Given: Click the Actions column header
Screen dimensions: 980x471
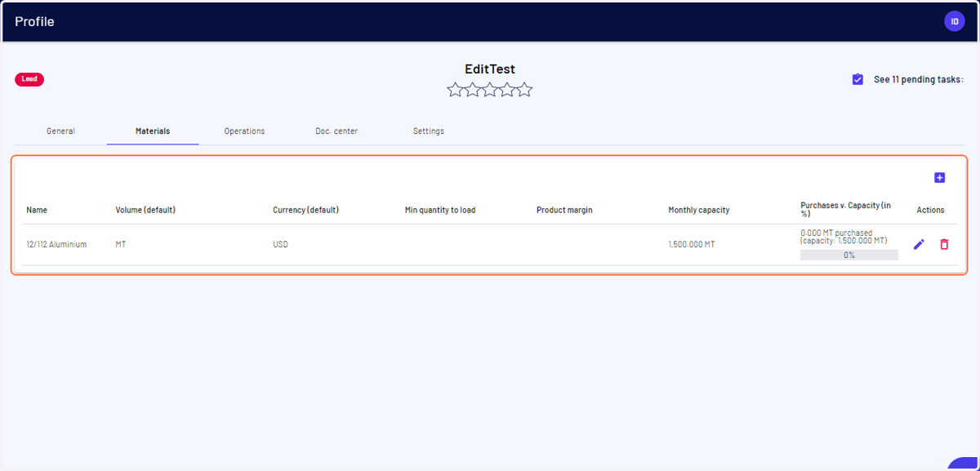Looking at the screenshot, I should click(x=930, y=210).
